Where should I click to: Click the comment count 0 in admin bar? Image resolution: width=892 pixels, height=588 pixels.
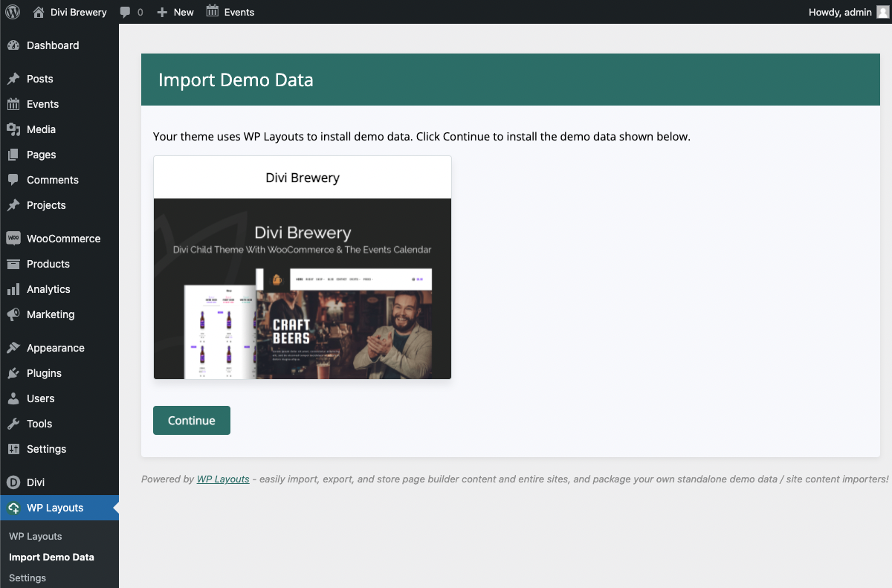pos(140,12)
